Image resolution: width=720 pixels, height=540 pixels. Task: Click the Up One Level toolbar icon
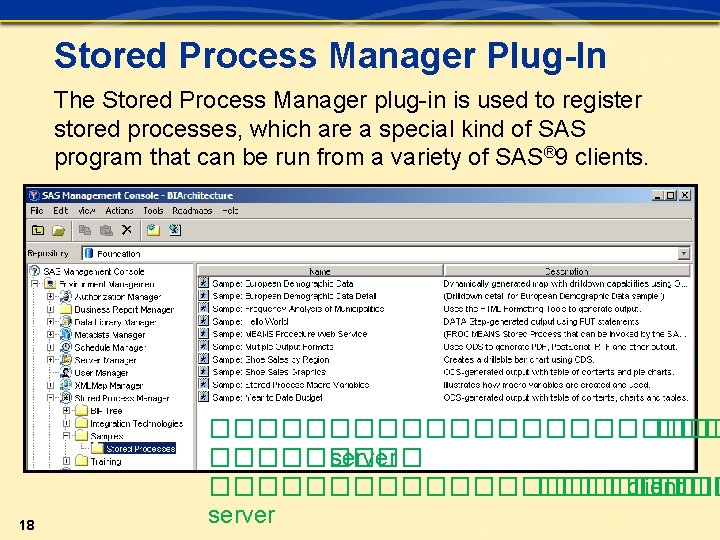(x=38, y=230)
